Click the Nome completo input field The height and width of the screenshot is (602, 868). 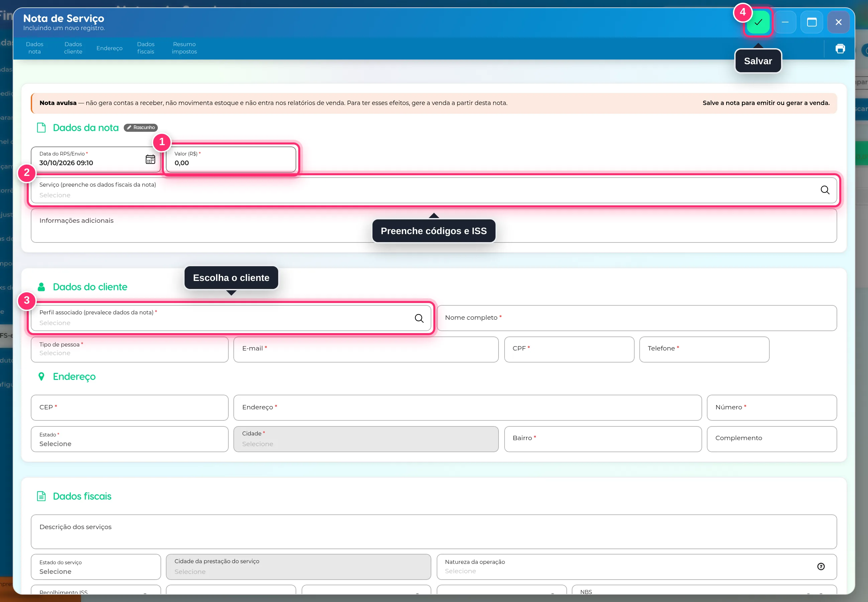click(637, 318)
